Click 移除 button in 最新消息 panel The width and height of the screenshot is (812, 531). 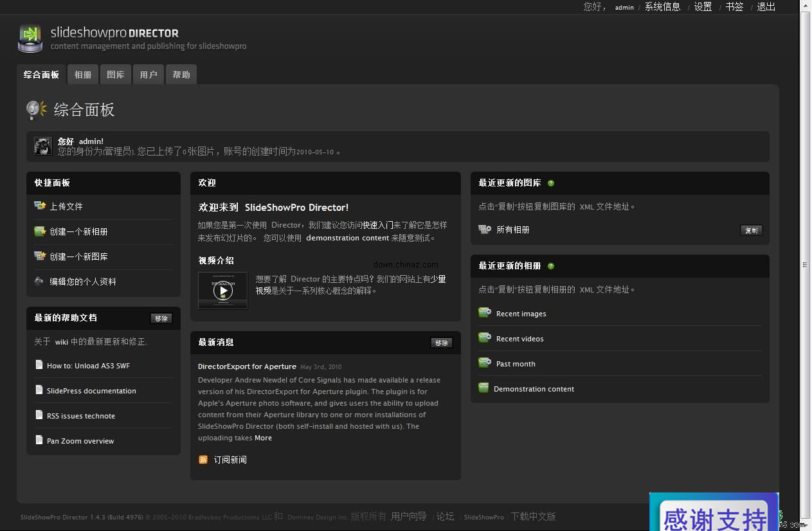[x=442, y=343]
